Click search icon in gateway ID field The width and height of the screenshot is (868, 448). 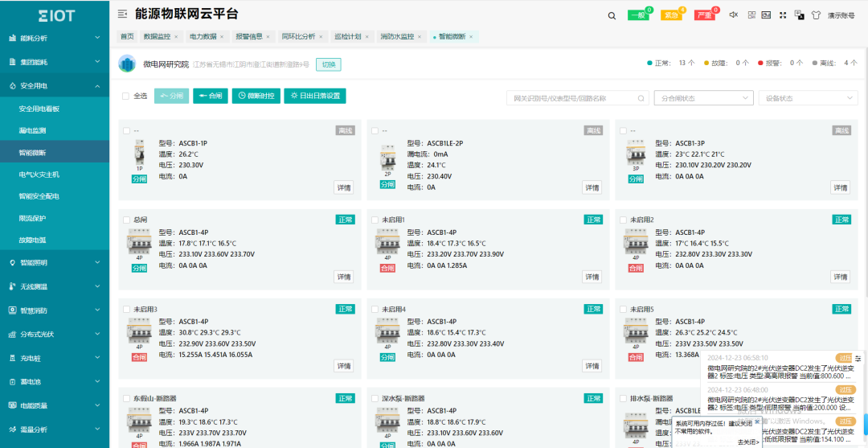(641, 98)
